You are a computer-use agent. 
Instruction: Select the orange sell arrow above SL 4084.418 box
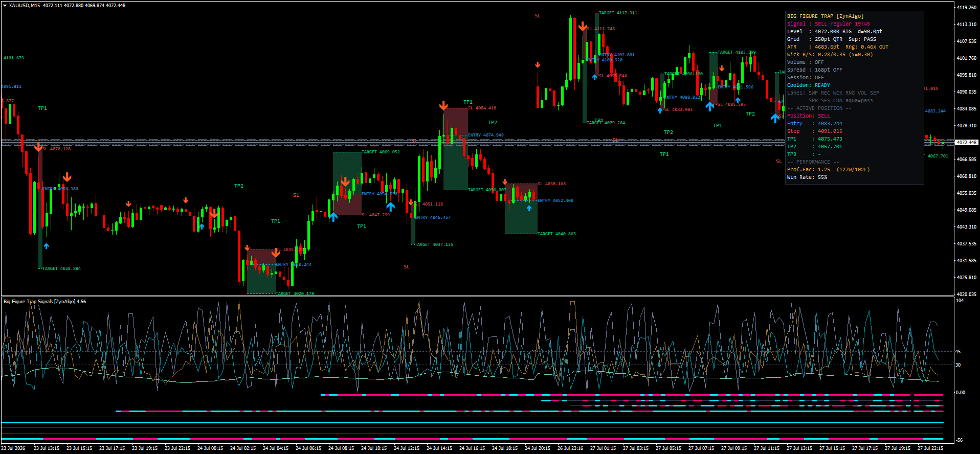pos(443,106)
